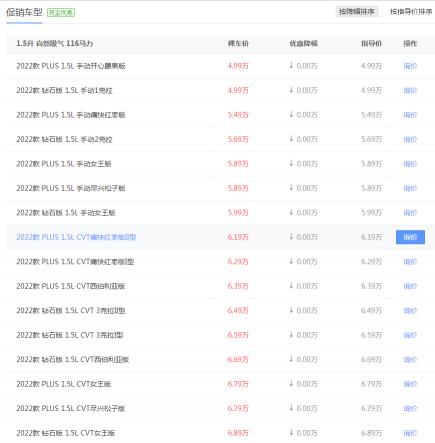435x443 pixels.
Task: Click the green 现金优惠 badge
Action: pyautogui.click(x=61, y=13)
